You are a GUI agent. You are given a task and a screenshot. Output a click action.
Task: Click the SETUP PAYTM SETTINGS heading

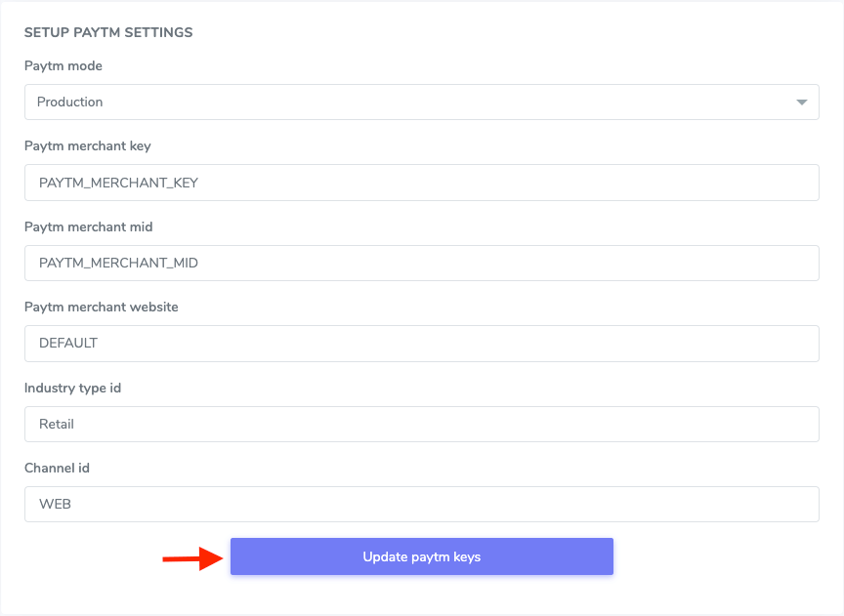(x=108, y=32)
